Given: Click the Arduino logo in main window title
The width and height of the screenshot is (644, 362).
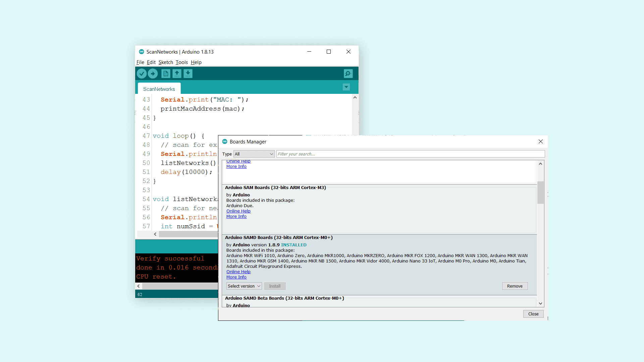Looking at the screenshot, I should (142, 52).
